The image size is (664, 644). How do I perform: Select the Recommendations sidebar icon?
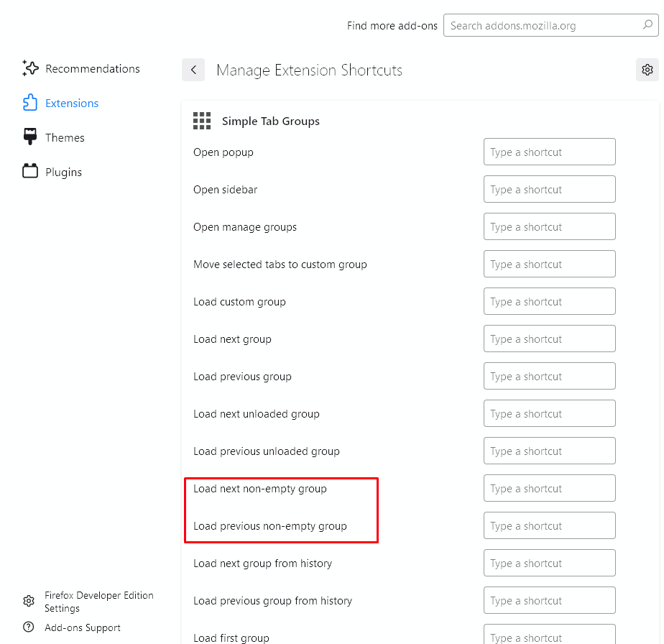(29, 68)
